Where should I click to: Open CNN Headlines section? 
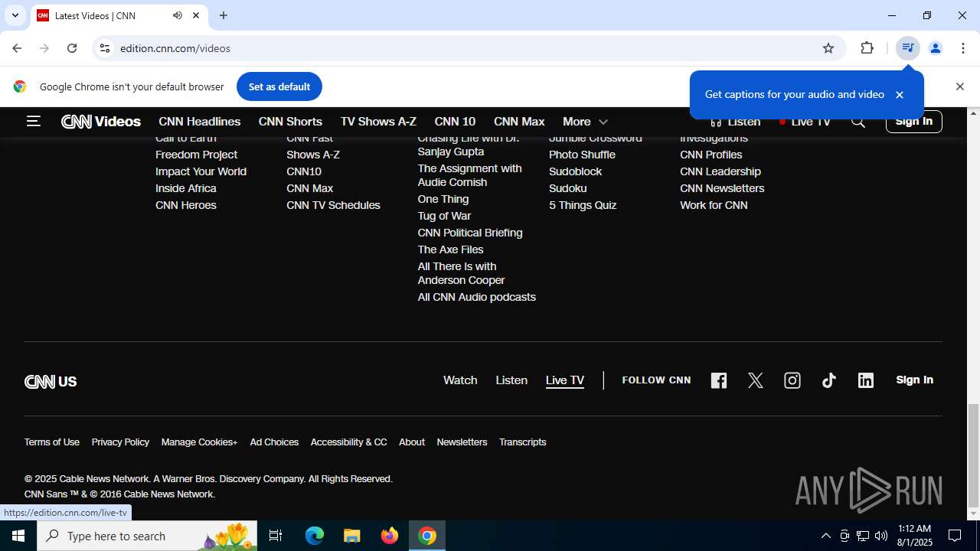[200, 122]
